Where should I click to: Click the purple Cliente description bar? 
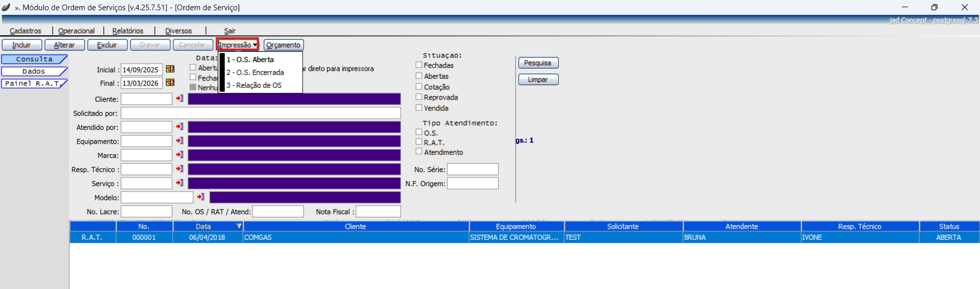[x=294, y=99]
